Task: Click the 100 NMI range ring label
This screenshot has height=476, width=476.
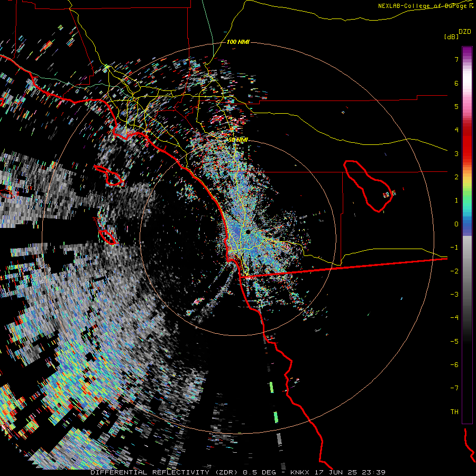Action: coord(238,42)
